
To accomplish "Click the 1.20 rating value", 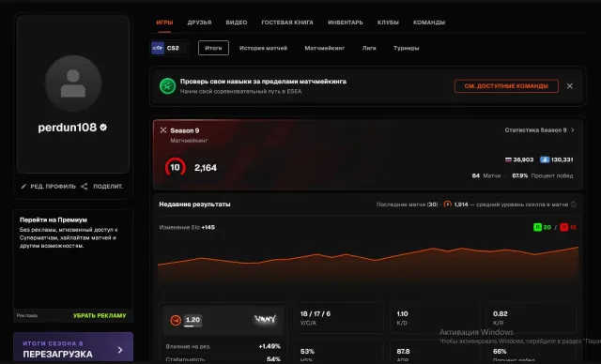I will tap(193, 320).
